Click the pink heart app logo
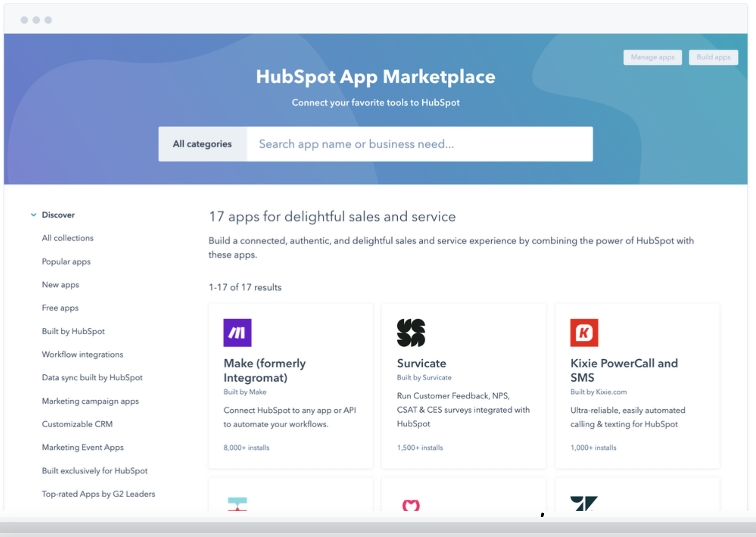This screenshot has height=537, width=756. (411, 505)
